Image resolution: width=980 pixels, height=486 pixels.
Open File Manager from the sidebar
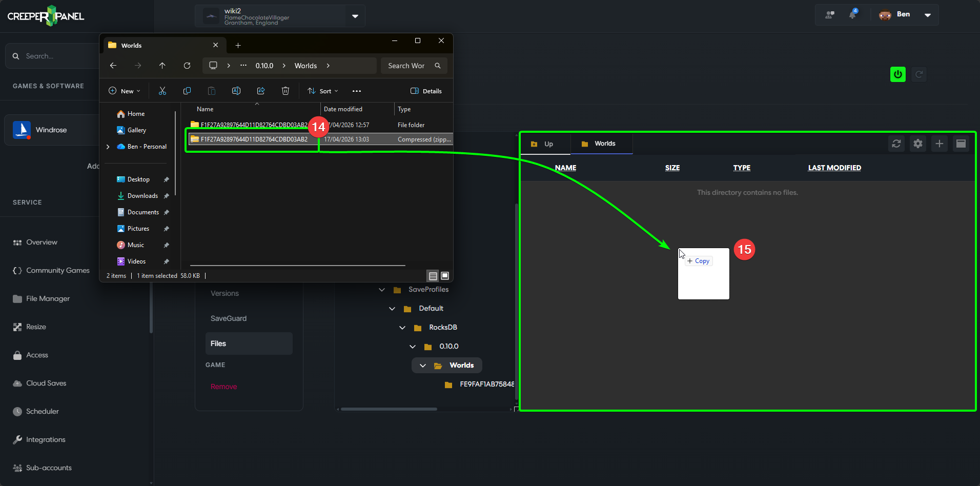[x=48, y=299]
